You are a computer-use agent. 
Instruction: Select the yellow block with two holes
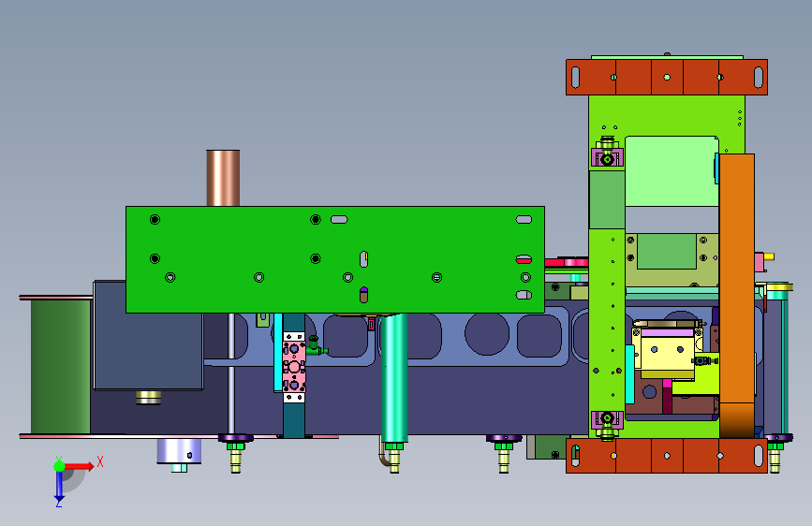pos(668,354)
